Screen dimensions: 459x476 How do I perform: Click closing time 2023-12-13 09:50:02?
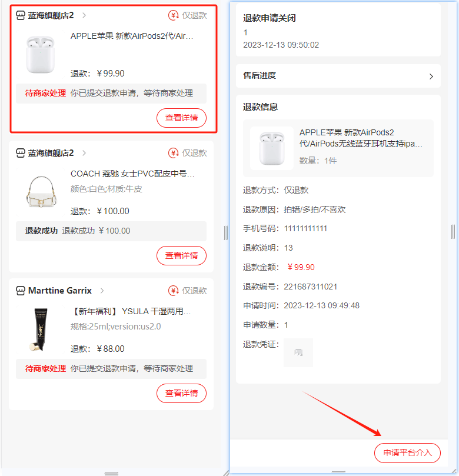(281, 45)
